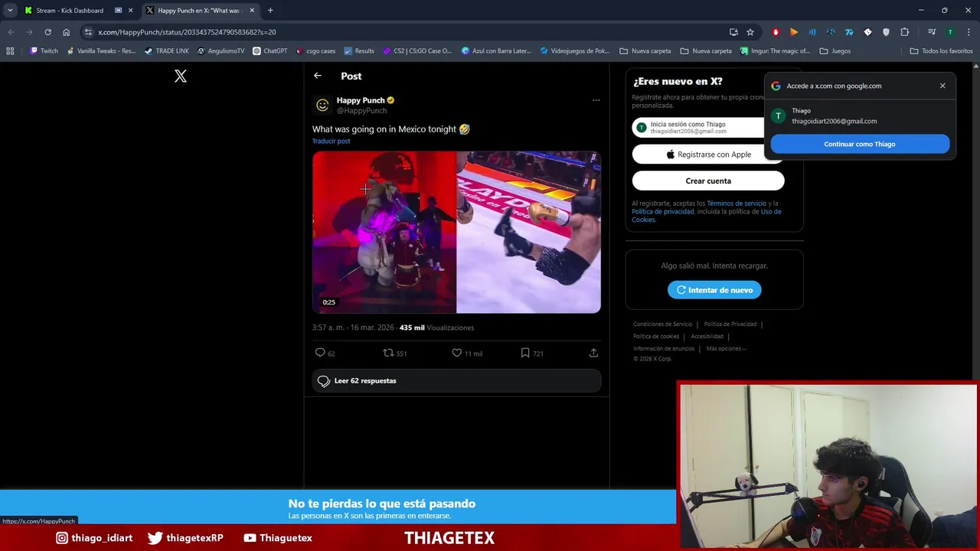Open the Chrome three-dot menu
Image resolution: width=980 pixels, height=551 pixels.
968,32
